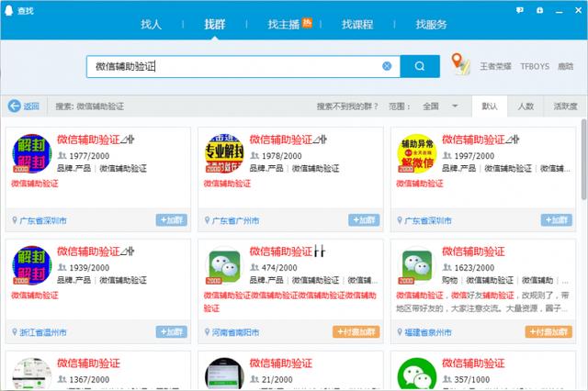This screenshot has height=391, width=588.
Task: Open group avatar with 1977/2000 members
Action: [32, 153]
